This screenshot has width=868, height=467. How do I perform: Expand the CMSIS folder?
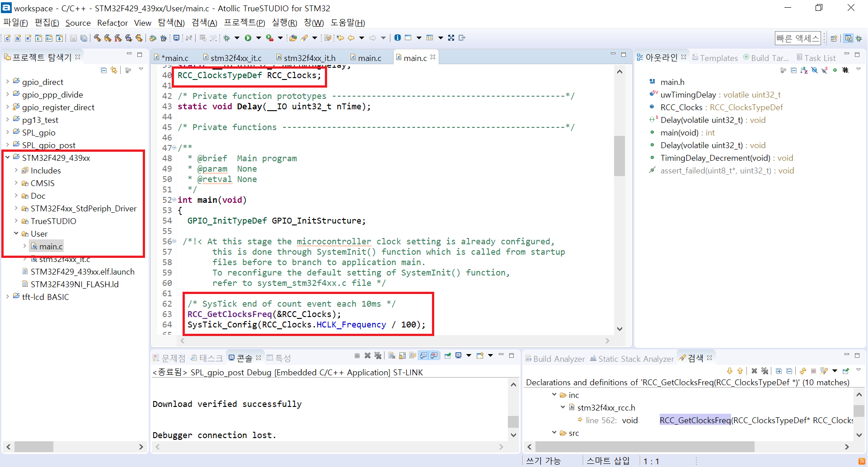pyautogui.click(x=16, y=183)
